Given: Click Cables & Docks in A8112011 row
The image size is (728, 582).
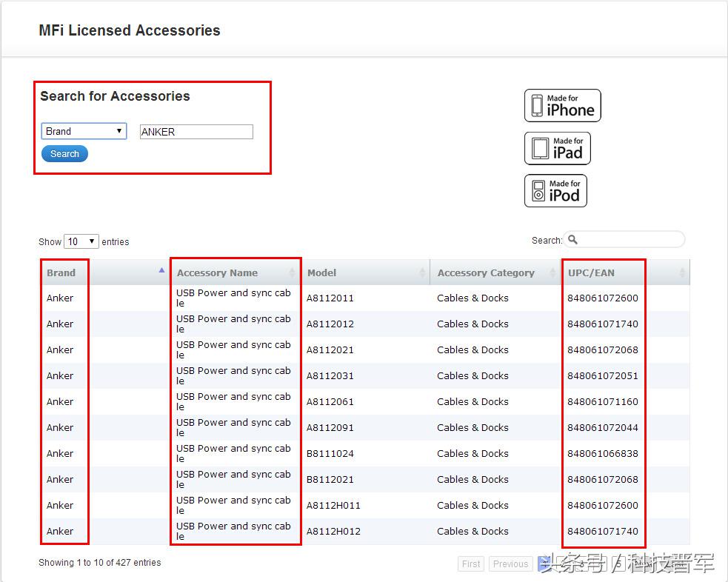Looking at the screenshot, I should pyautogui.click(x=472, y=298).
